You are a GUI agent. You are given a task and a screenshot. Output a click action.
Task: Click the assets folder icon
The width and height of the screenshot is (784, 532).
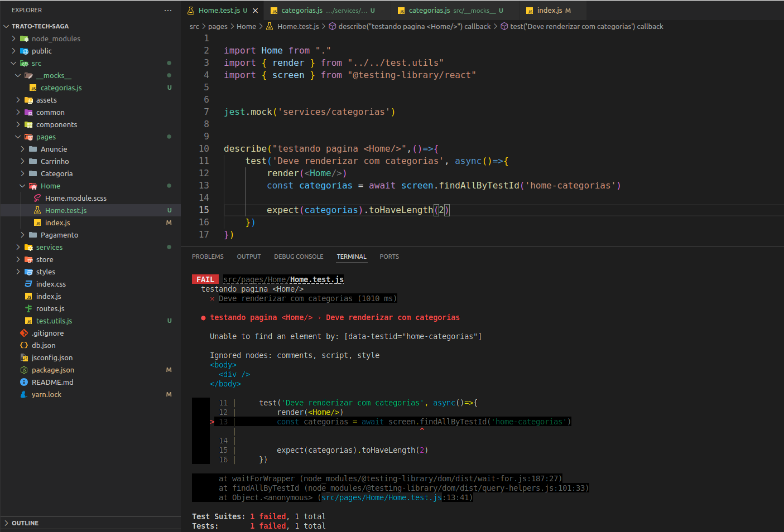pyautogui.click(x=28, y=100)
